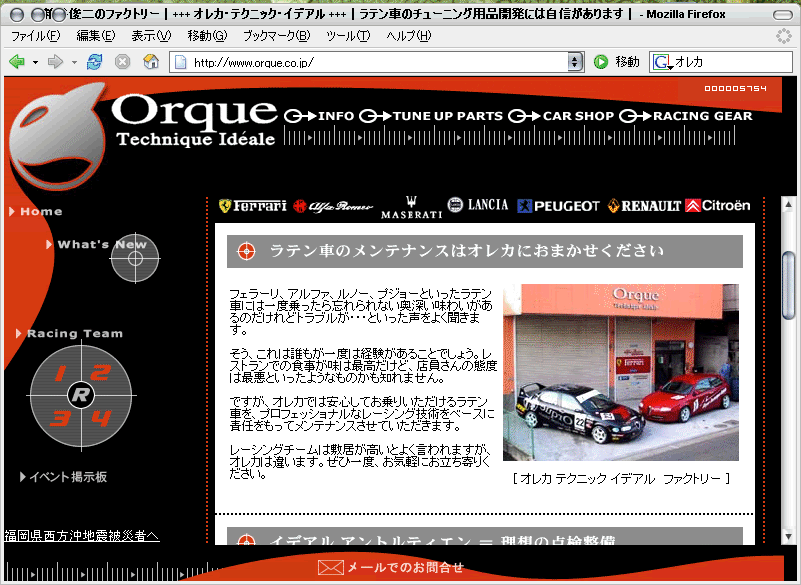Viewport: 801px width, 585px height.
Task: Click the What's New sidebar link
Action: [97, 244]
